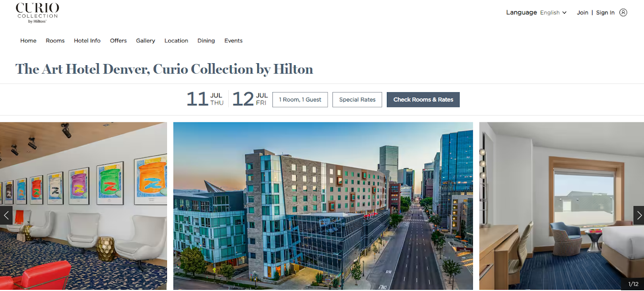This screenshot has height=291, width=644.
Task: Click the Check Rooms & Rates button
Action: 423,100
